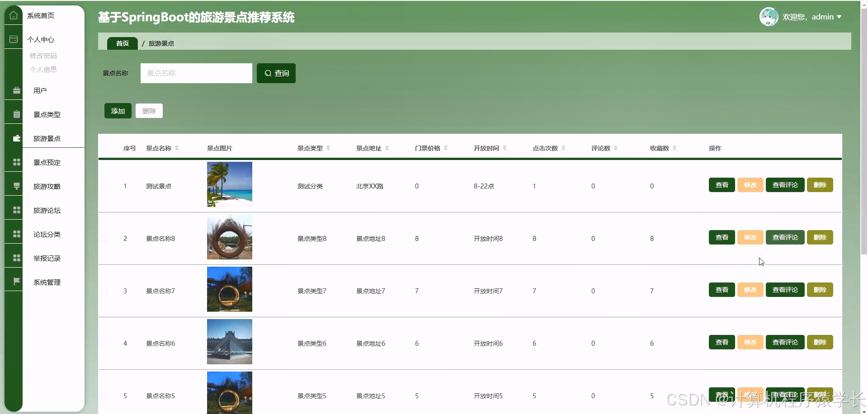This screenshot has height=414, width=868.
Task: Select the home icon for 系统首页
Action: click(13, 15)
